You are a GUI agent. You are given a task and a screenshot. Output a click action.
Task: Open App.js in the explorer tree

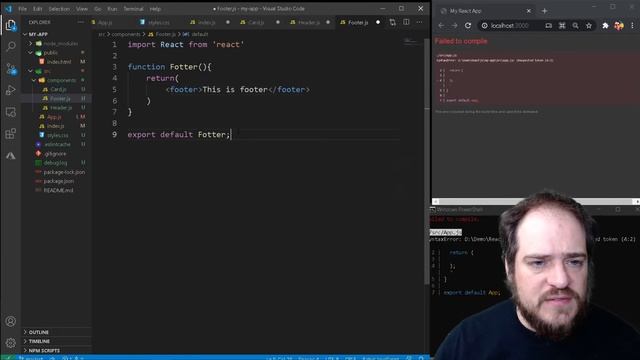[54, 117]
